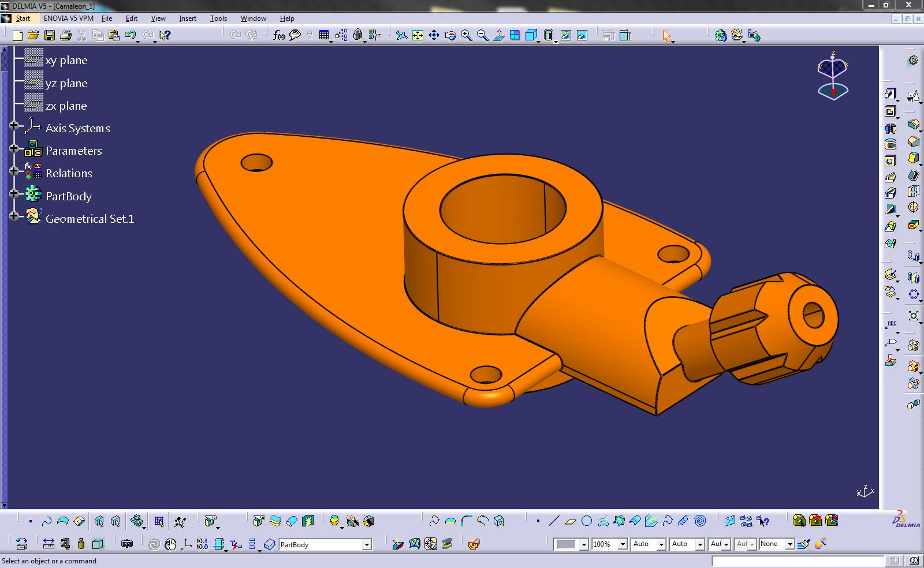The width and height of the screenshot is (924, 568).
Task: Activate the What's This help cursor icon
Action: (165, 35)
